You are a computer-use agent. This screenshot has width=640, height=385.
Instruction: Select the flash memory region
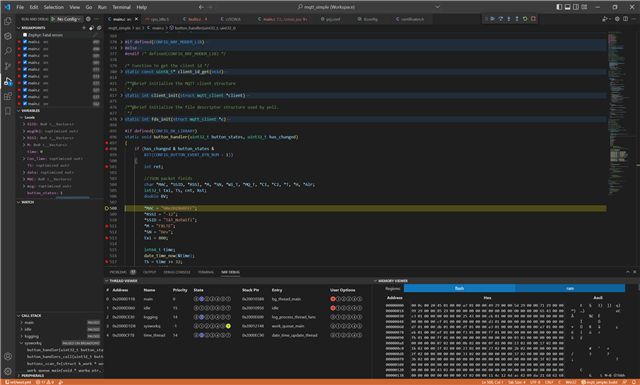tap(459, 288)
